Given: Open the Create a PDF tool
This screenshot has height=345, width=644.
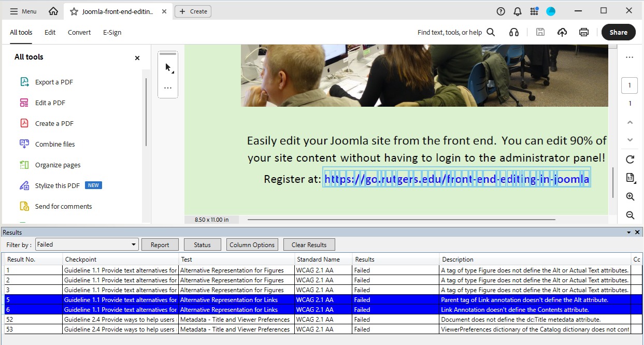Looking at the screenshot, I should [x=47, y=123].
